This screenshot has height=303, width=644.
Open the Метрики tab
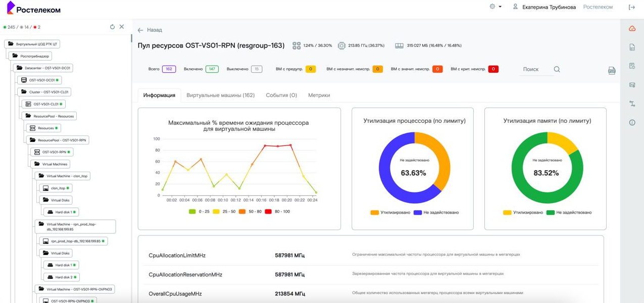pos(319,95)
